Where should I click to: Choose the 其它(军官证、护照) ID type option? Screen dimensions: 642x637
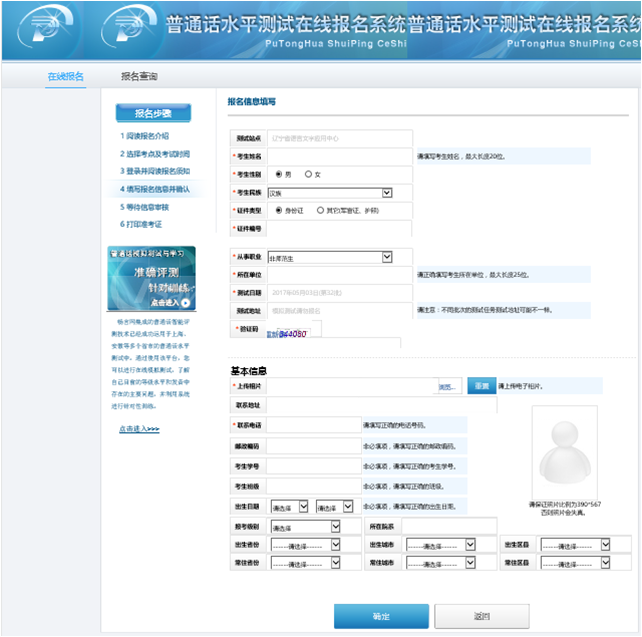[320, 211]
